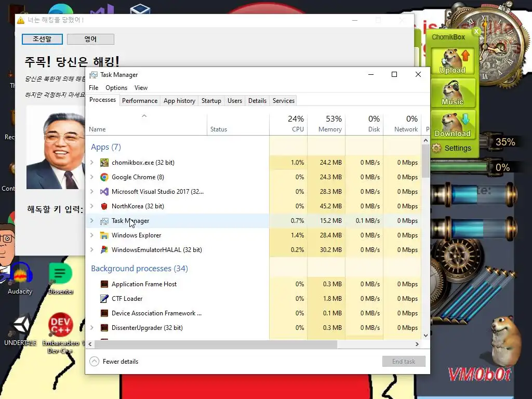Sort processes by Status column header

[x=238, y=124]
